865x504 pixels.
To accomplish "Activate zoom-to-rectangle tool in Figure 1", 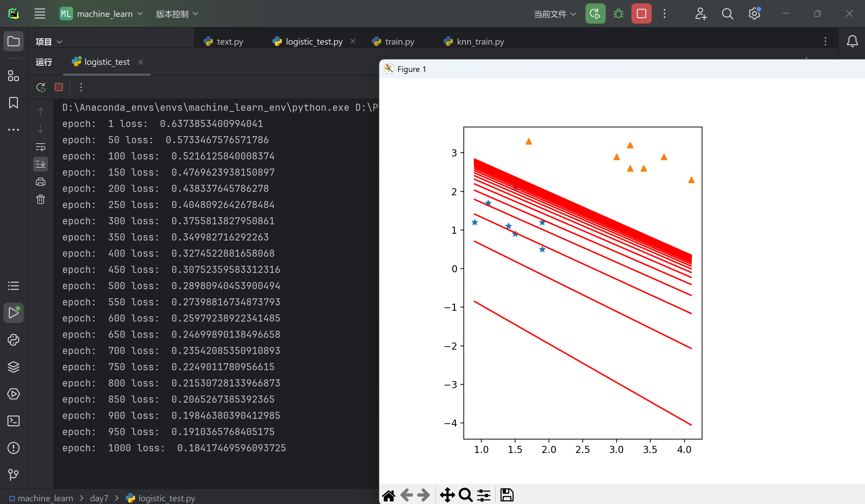I will [x=465, y=495].
